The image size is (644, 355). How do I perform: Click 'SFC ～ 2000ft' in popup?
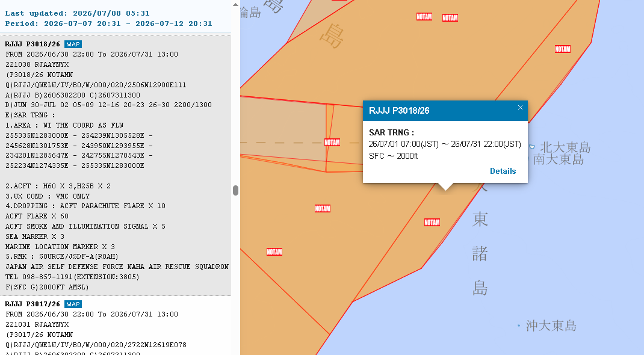[393, 156]
